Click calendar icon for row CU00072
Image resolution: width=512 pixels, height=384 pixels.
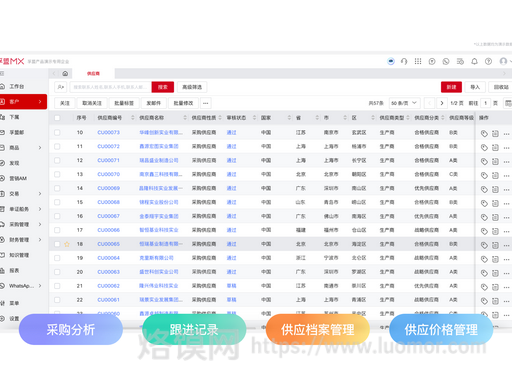point(495,148)
